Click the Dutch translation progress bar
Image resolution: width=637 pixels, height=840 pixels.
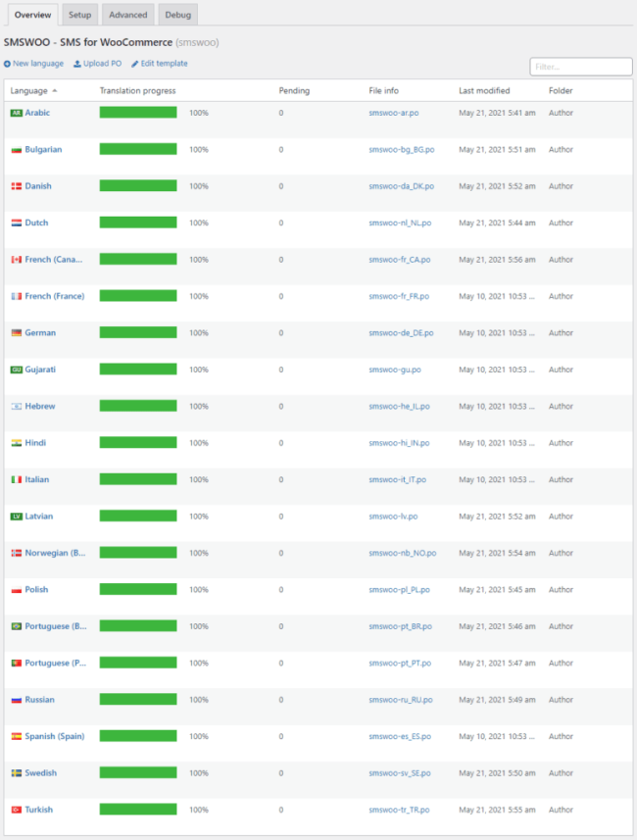click(138, 223)
